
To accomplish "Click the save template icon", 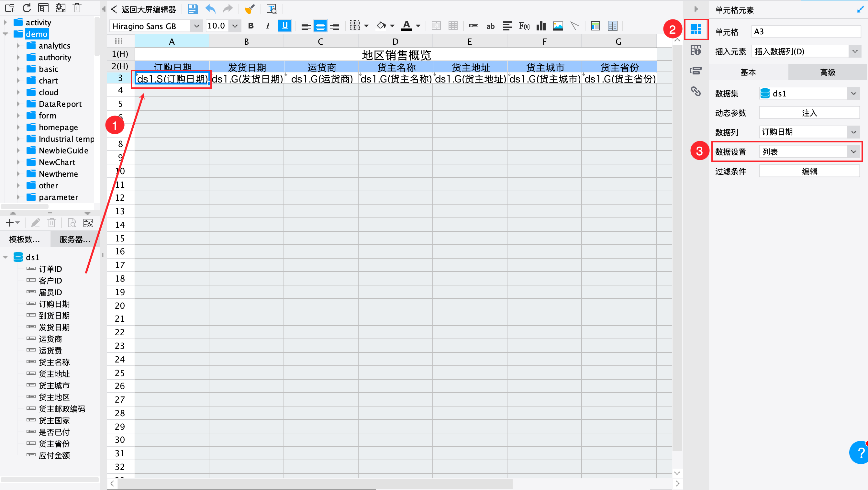I will pyautogui.click(x=192, y=9).
